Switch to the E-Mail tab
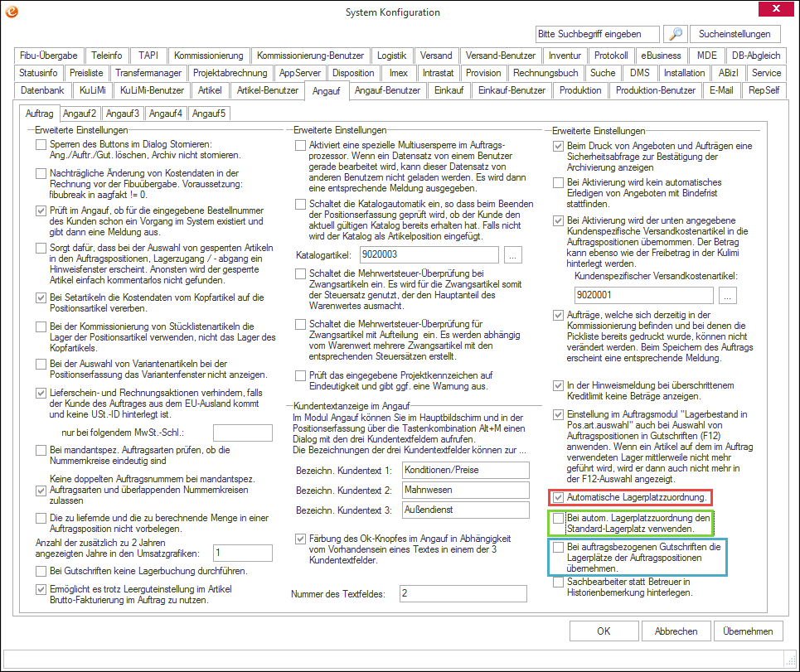This screenshot has height=672, width=800. pyautogui.click(x=721, y=90)
